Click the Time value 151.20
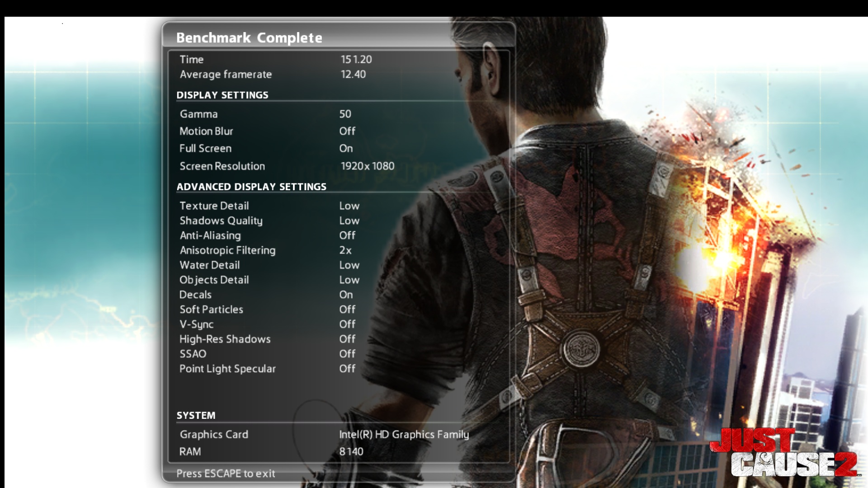The height and width of the screenshot is (488, 868). pyautogui.click(x=356, y=59)
